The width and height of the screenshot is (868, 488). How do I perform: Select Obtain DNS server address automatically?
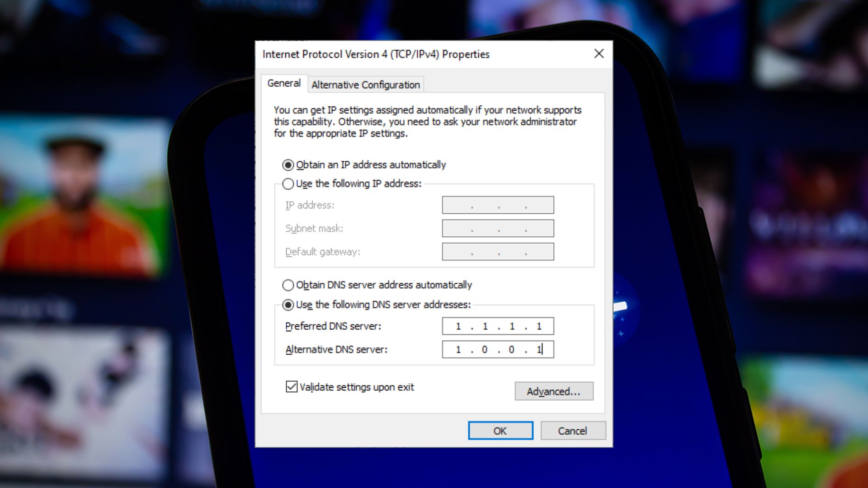[288, 285]
